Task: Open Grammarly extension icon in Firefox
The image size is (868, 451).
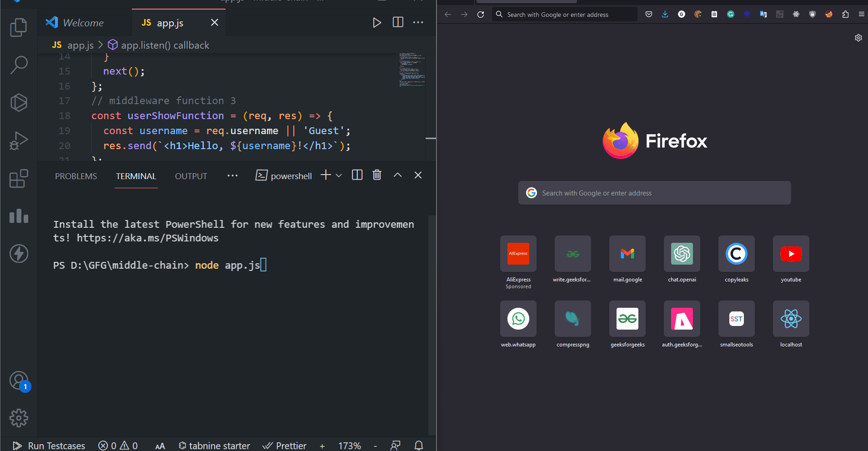Action: click(731, 14)
